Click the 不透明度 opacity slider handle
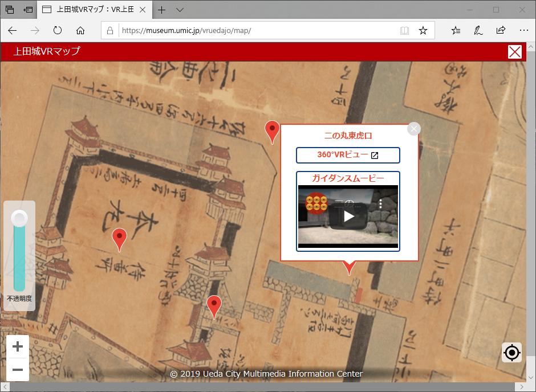 pos(19,218)
